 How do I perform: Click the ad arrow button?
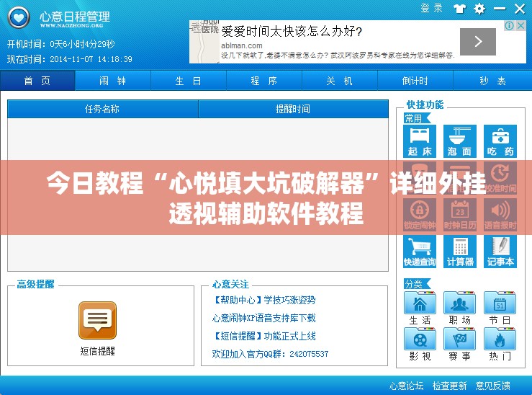(x=478, y=41)
